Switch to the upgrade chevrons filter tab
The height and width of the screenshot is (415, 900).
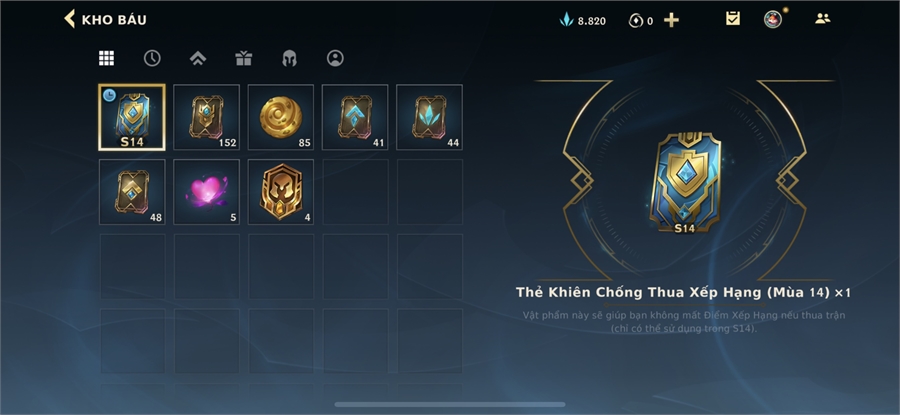click(198, 58)
